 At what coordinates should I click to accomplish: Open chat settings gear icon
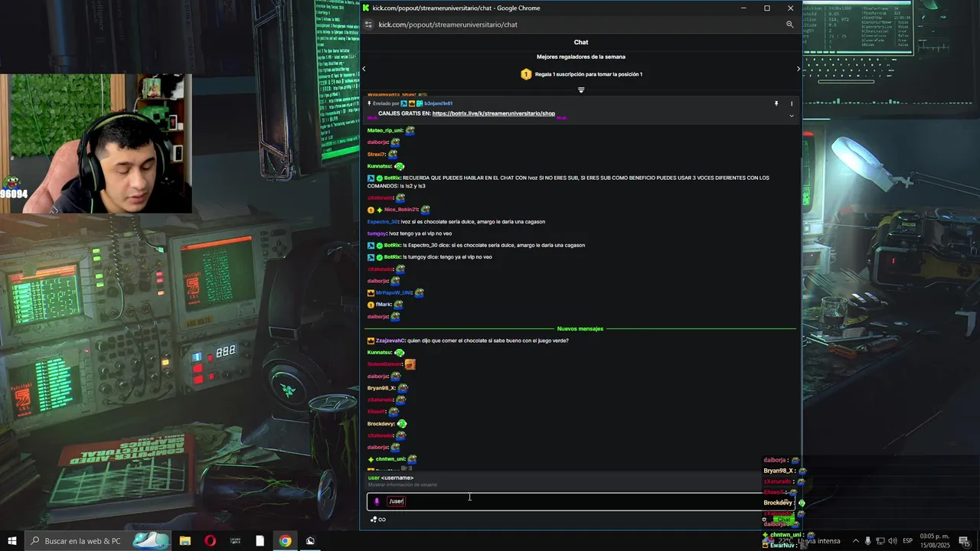[764, 520]
